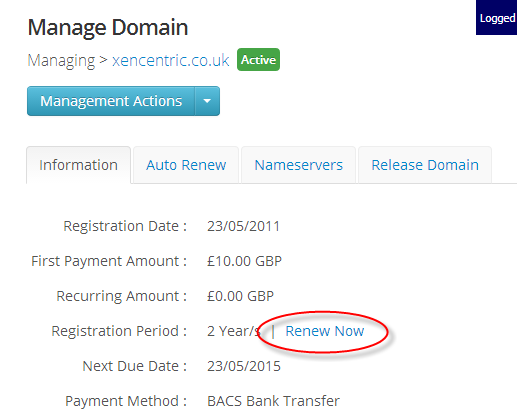
Task: Open the xencentric.co.uk domain link
Action: point(170,60)
